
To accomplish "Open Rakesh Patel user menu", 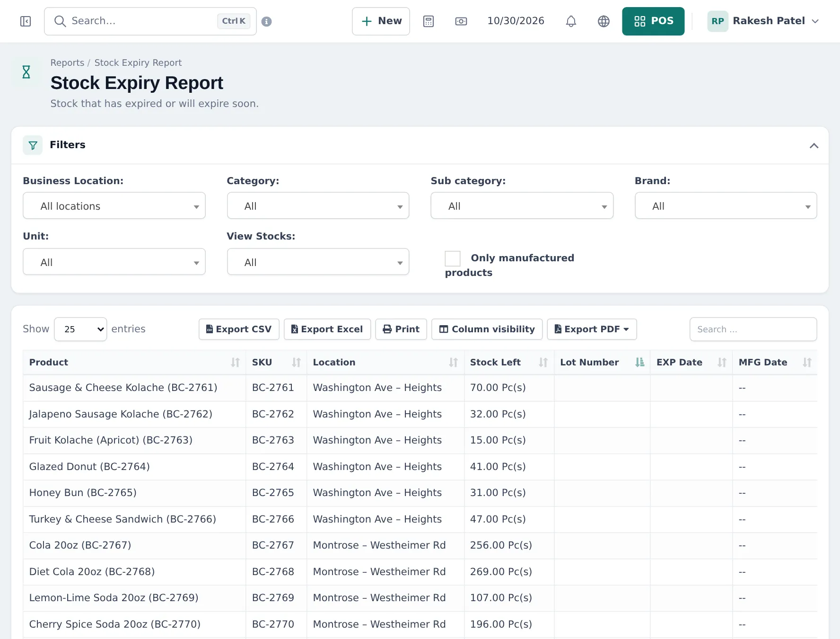I will pos(763,21).
